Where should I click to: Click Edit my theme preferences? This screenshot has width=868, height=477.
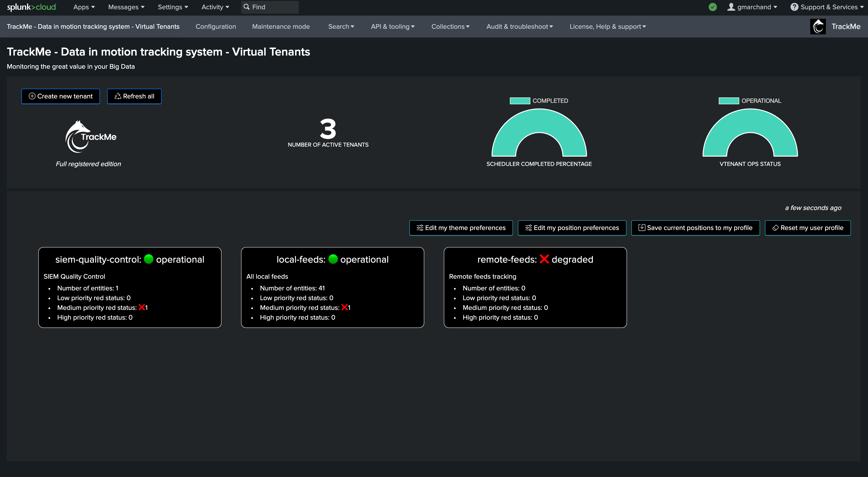(461, 228)
